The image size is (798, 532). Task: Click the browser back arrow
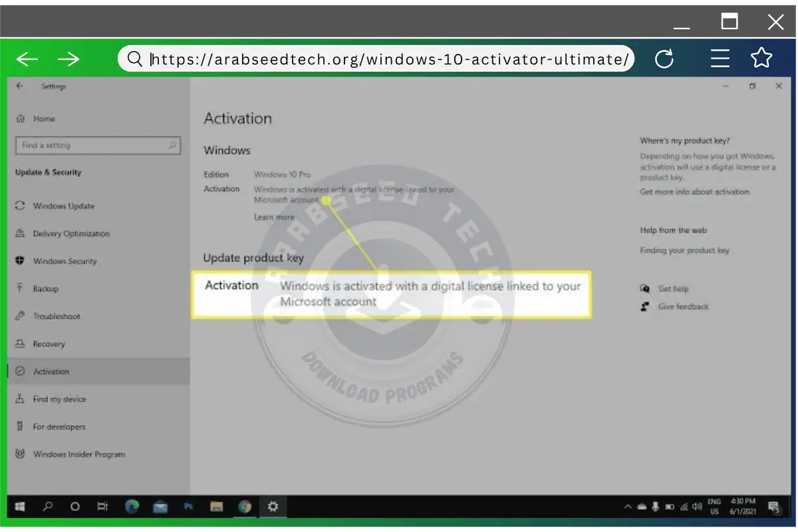pos(27,59)
